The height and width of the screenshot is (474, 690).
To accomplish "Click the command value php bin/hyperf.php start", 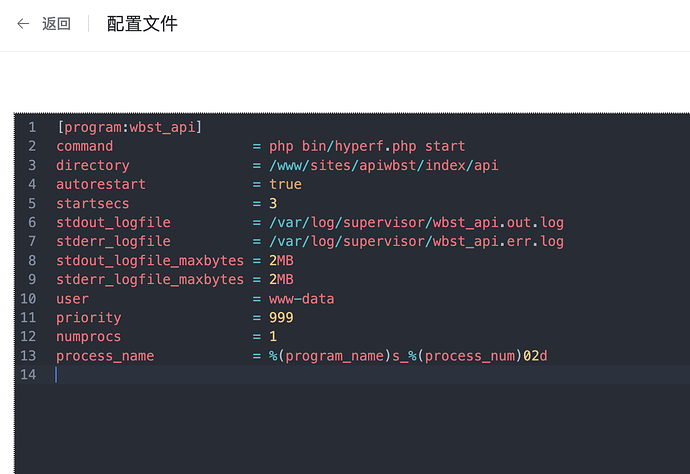I will [x=367, y=146].
